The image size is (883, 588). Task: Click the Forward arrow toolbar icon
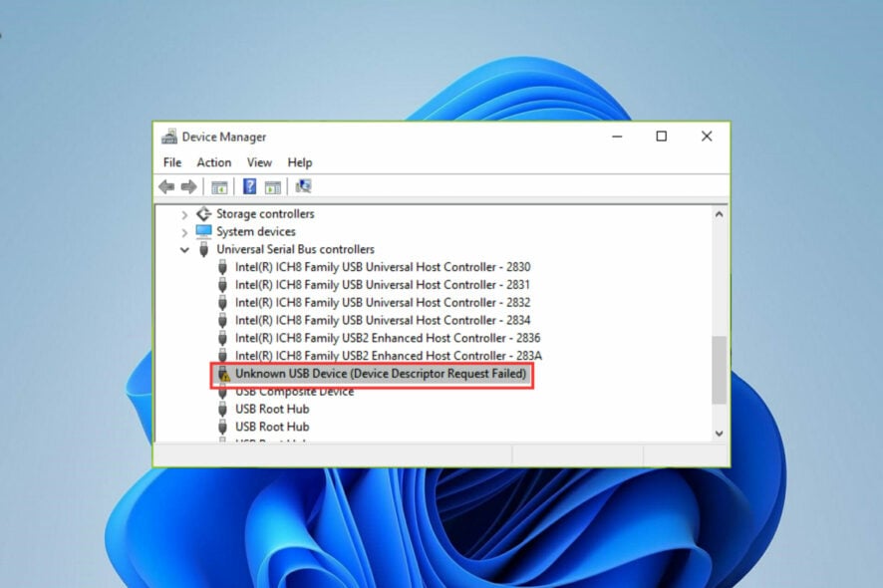tap(188, 186)
